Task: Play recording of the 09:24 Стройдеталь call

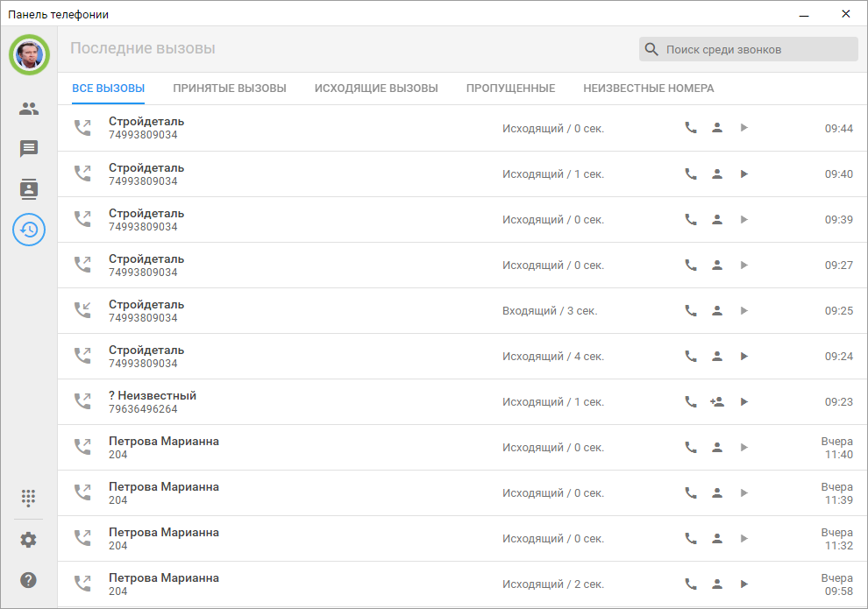Action: point(743,356)
